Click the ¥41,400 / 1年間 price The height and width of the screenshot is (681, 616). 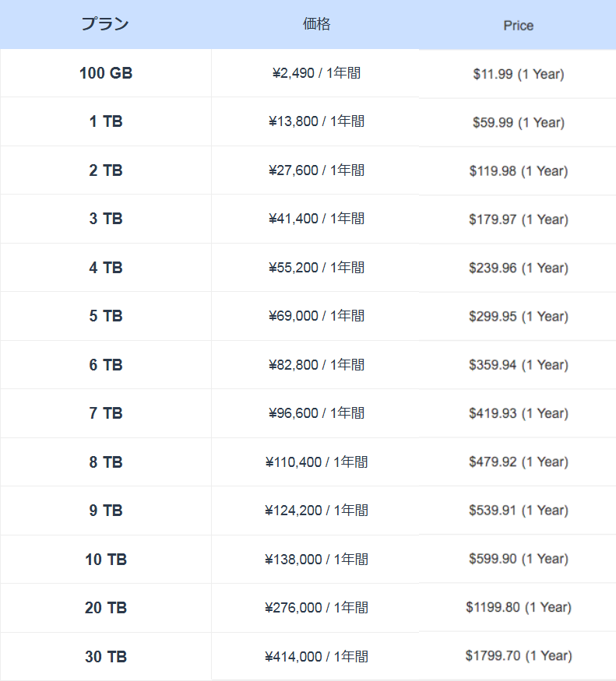click(316, 219)
